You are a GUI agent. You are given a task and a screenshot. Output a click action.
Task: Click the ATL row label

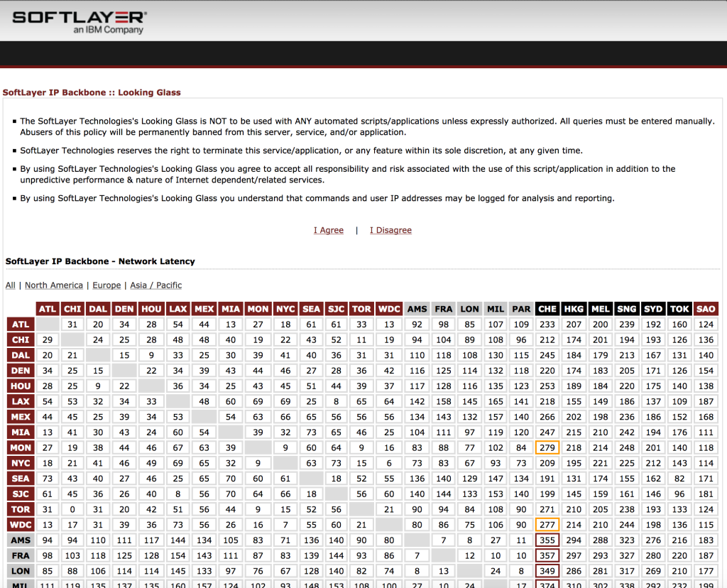point(21,324)
